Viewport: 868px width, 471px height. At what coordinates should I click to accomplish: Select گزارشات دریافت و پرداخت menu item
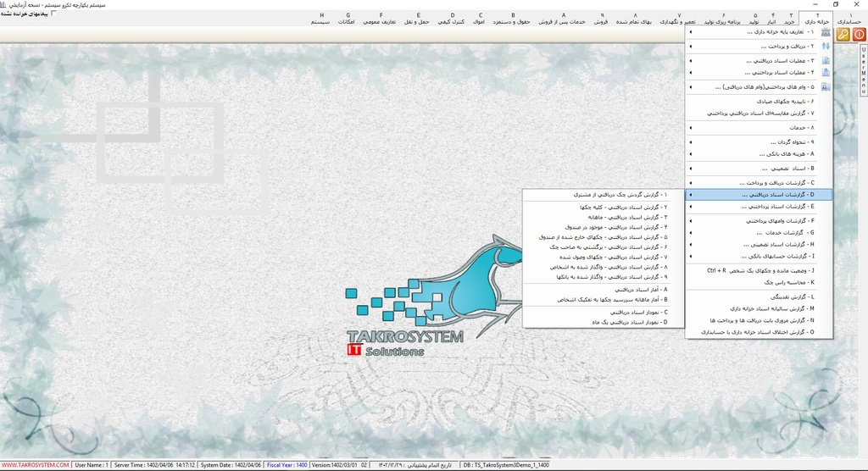(x=759, y=183)
